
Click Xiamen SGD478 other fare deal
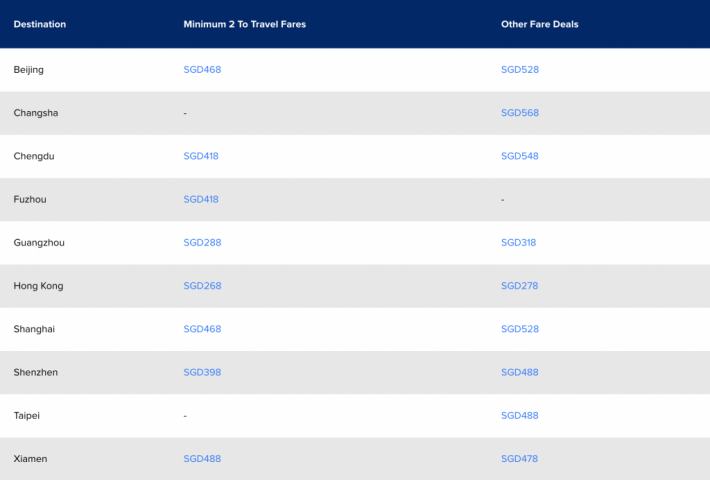519,459
